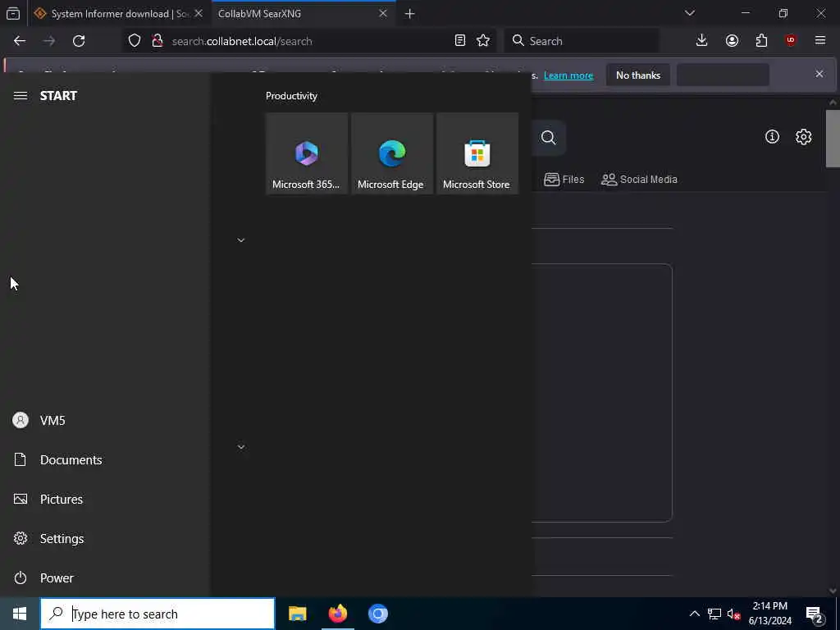Image resolution: width=840 pixels, height=630 pixels.
Task: Go back in Firefox
Action: 20,41
